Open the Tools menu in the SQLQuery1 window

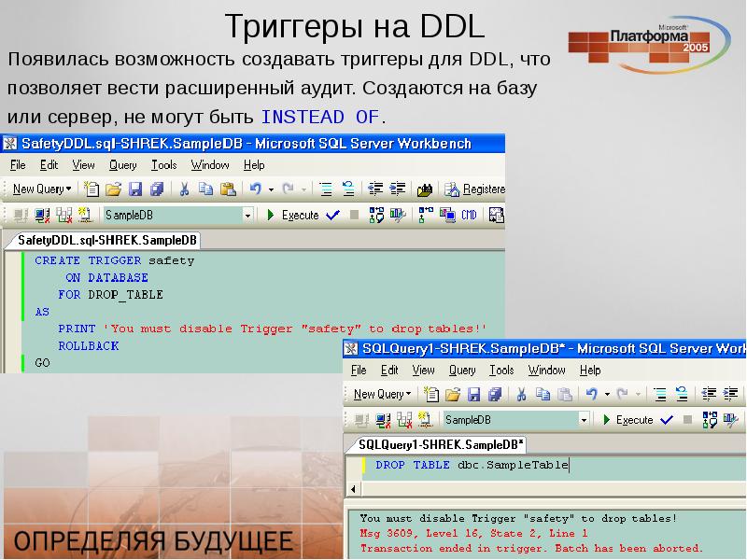pos(501,371)
